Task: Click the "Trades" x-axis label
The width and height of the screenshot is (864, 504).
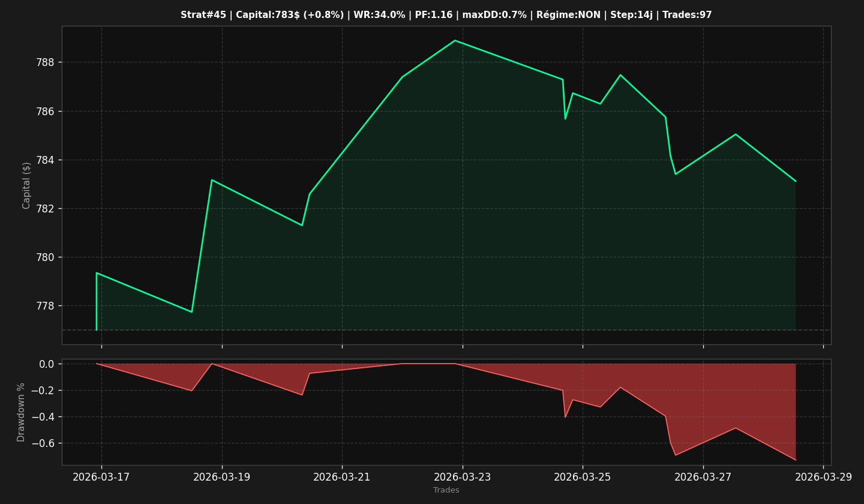Action: pos(446,490)
